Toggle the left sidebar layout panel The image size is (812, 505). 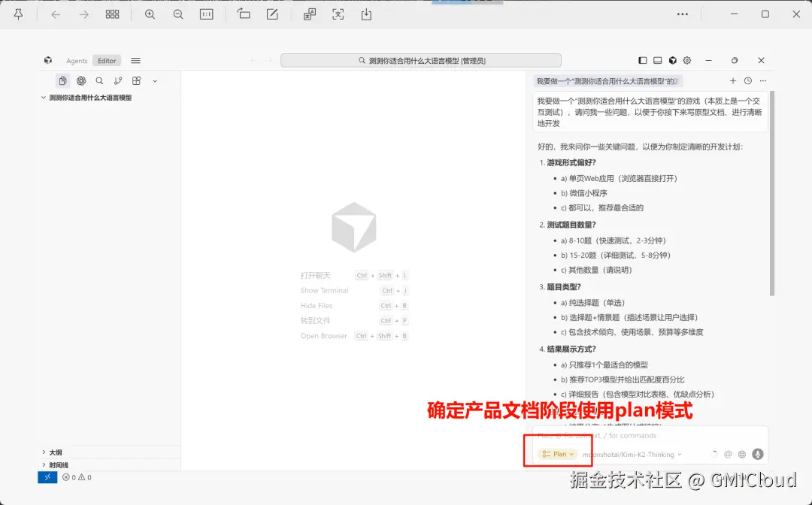pyautogui.click(x=641, y=60)
